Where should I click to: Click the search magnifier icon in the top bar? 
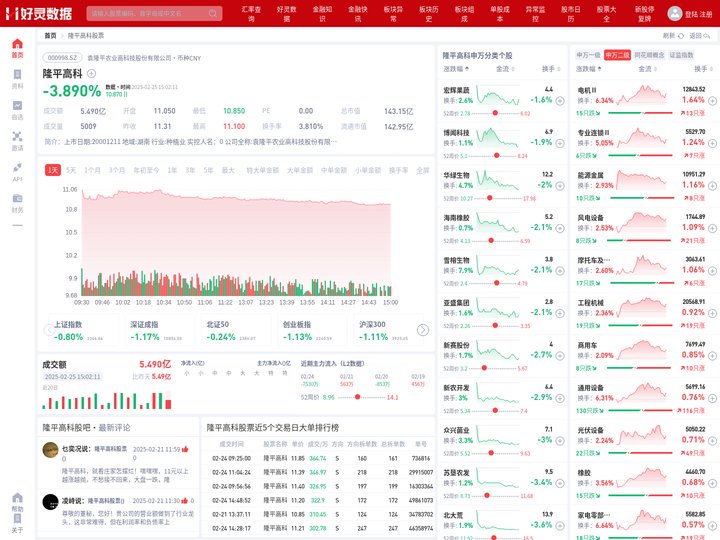[213, 13]
